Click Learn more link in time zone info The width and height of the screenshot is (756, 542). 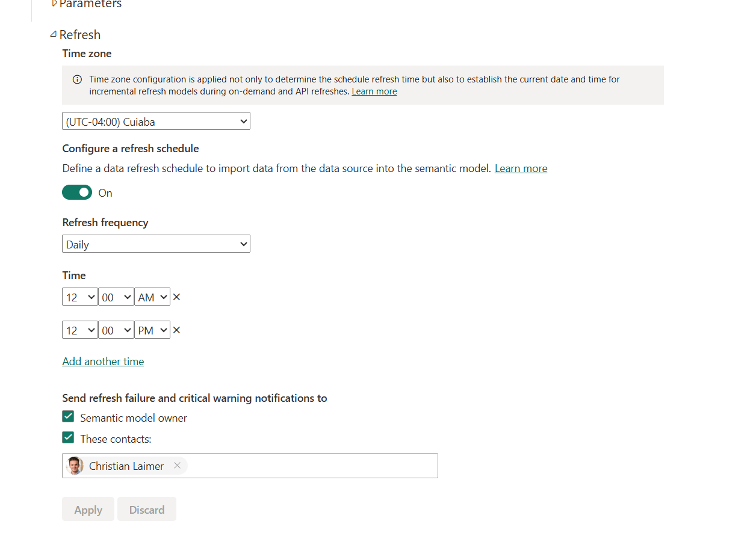click(374, 91)
